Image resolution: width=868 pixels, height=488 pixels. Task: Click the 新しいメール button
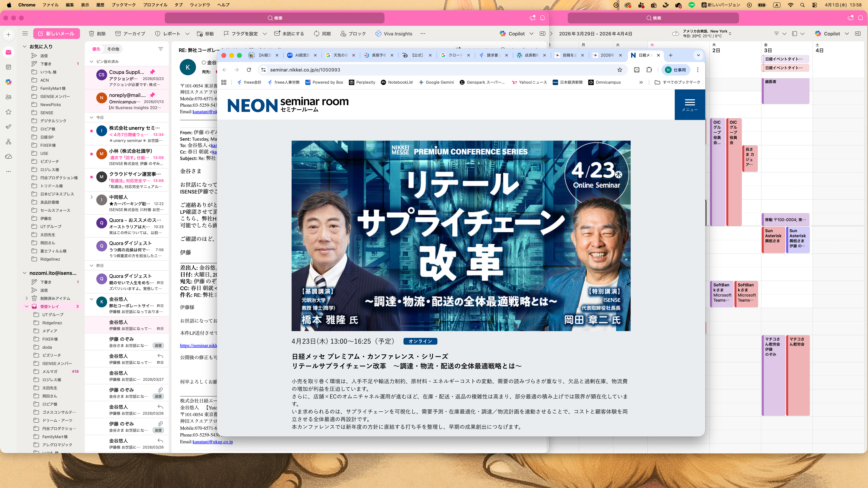click(x=56, y=34)
